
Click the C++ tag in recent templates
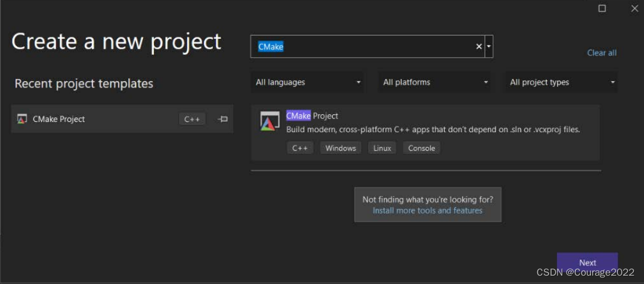coord(192,119)
